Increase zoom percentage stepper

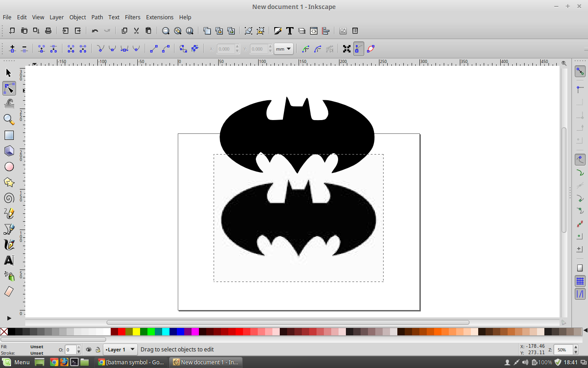pyautogui.click(x=576, y=347)
